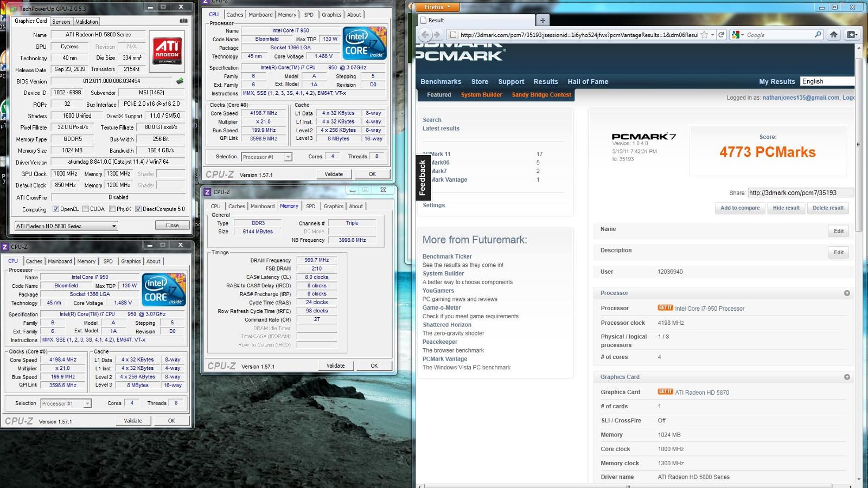The height and width of the screenshot is (488, 868).
Task: Bookmark this page with the star icon
Action: 704,35
